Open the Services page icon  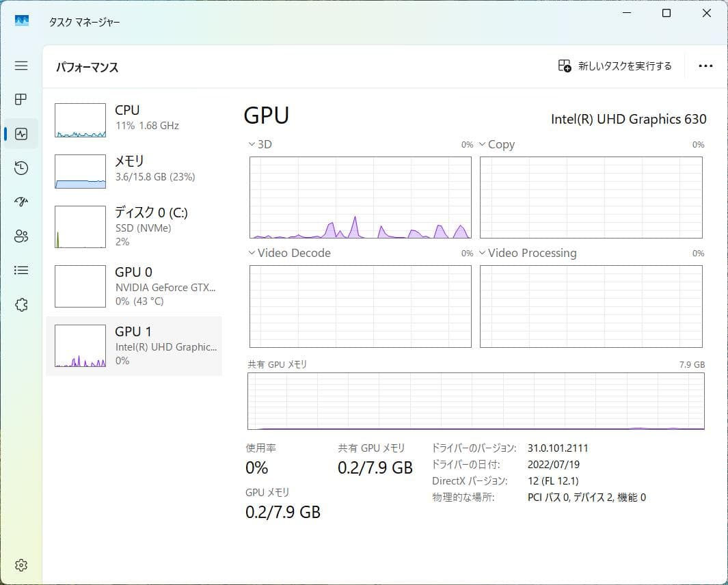(21, 305)
